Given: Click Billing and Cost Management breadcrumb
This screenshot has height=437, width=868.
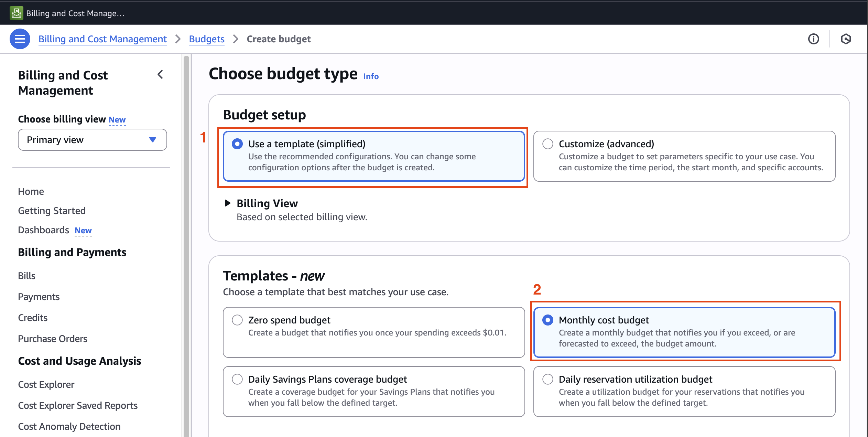Looking at the screenshot, I should coord(102,39).
